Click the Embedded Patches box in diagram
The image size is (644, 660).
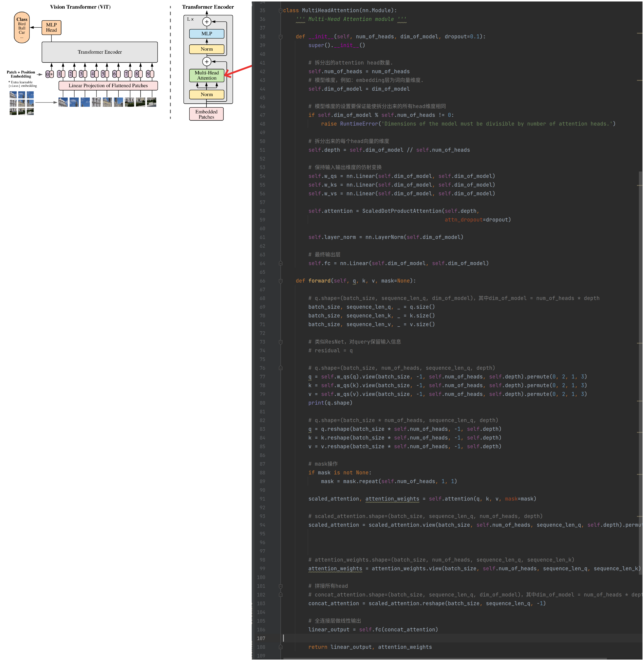coord(206,114)
